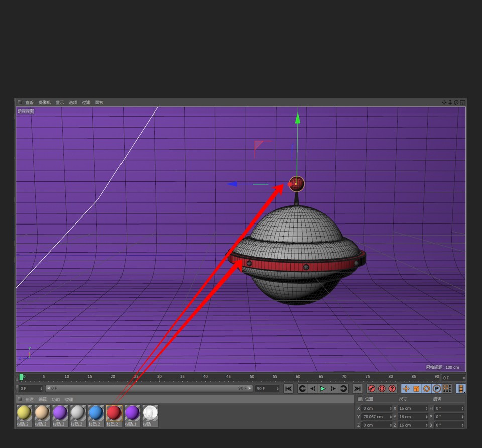Select the purple 材质.1 material

(132, 413)
